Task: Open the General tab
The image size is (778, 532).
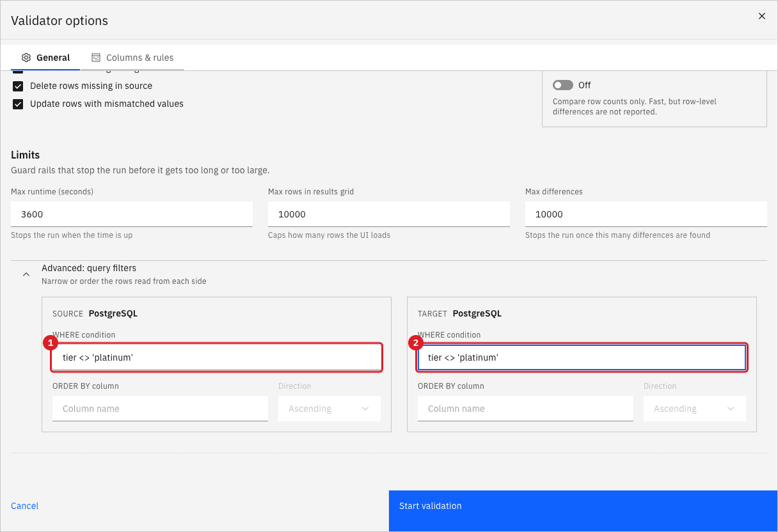Action: (45, 58)
